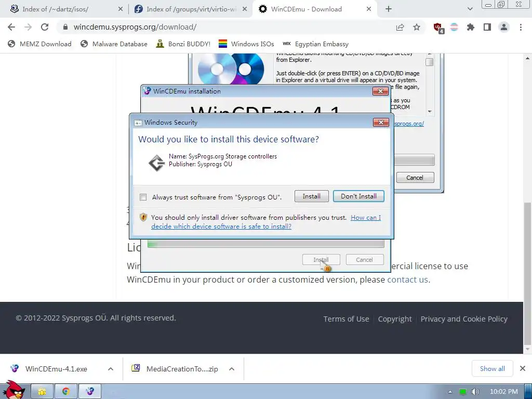
Task: Open Malware Database bookmark
Action: [114, 44]
